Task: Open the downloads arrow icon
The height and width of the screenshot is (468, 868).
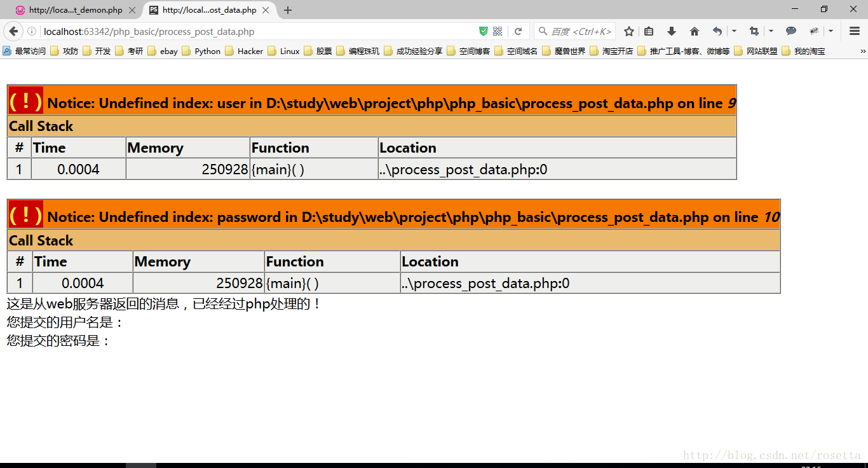Action: click(x=671, y=31)
